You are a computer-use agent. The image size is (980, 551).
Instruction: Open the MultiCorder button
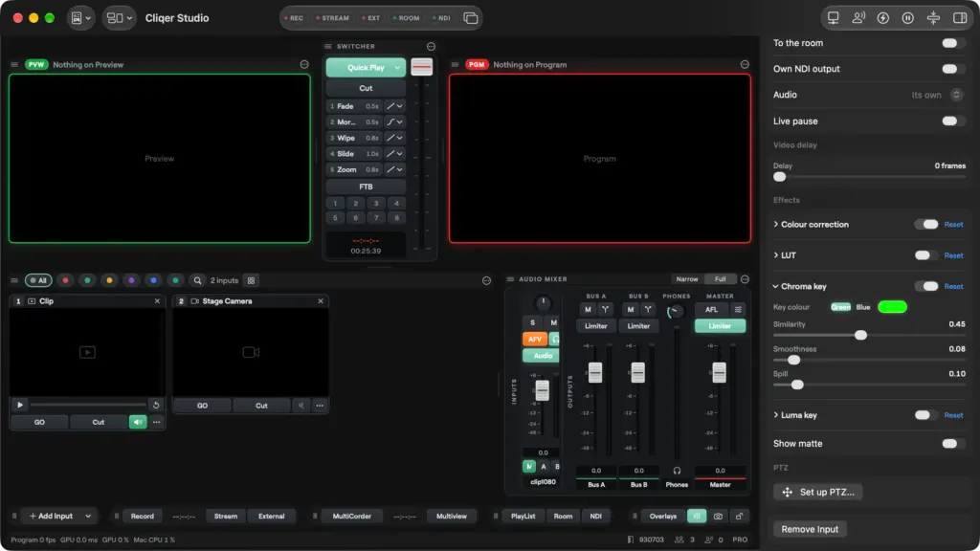(x=352, y=516)
